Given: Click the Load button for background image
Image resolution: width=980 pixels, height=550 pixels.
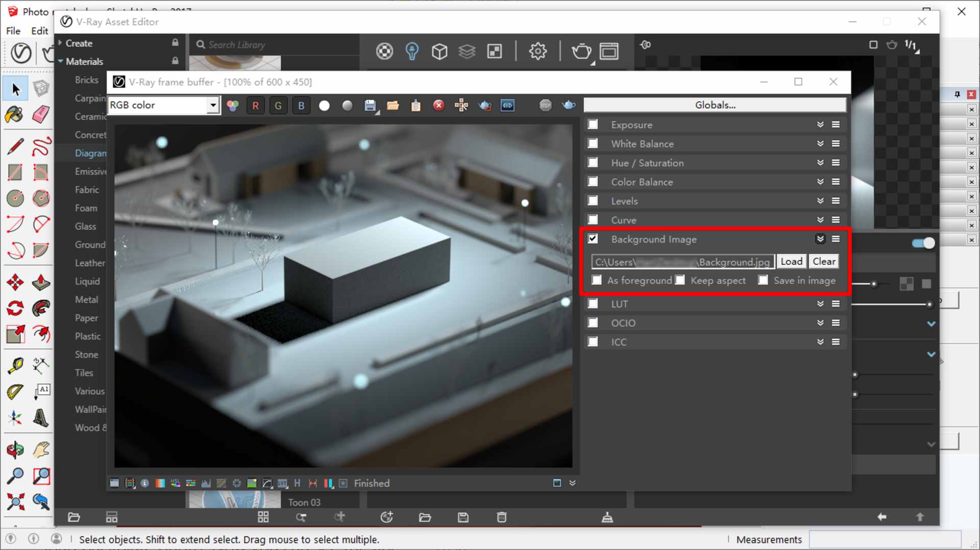Looking at the screenshot, I should click(791, 261).
